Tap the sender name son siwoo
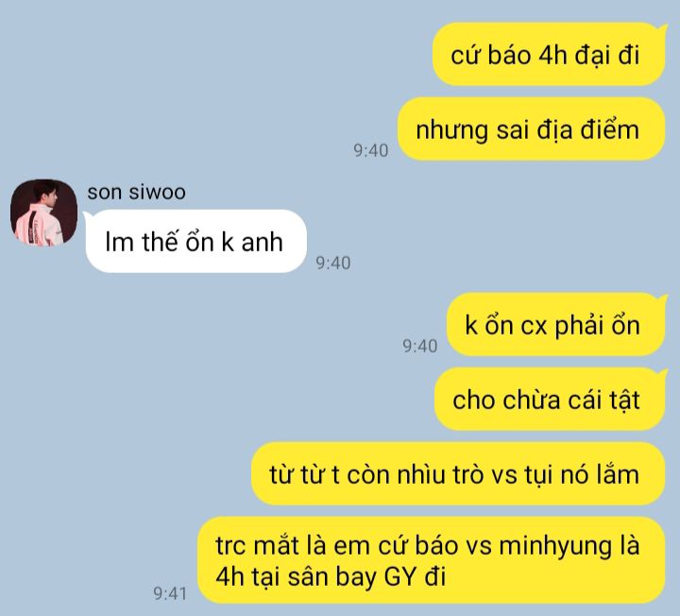 coord(136,192)
